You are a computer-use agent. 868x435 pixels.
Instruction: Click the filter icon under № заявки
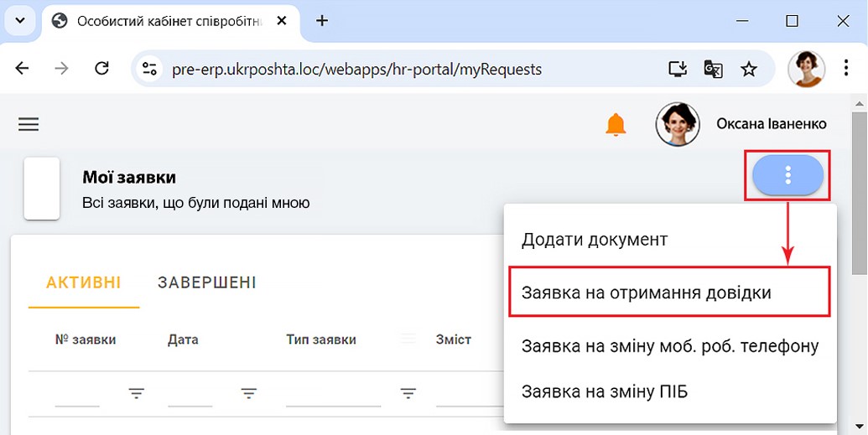pyautogui.click(x=137, y=393)
